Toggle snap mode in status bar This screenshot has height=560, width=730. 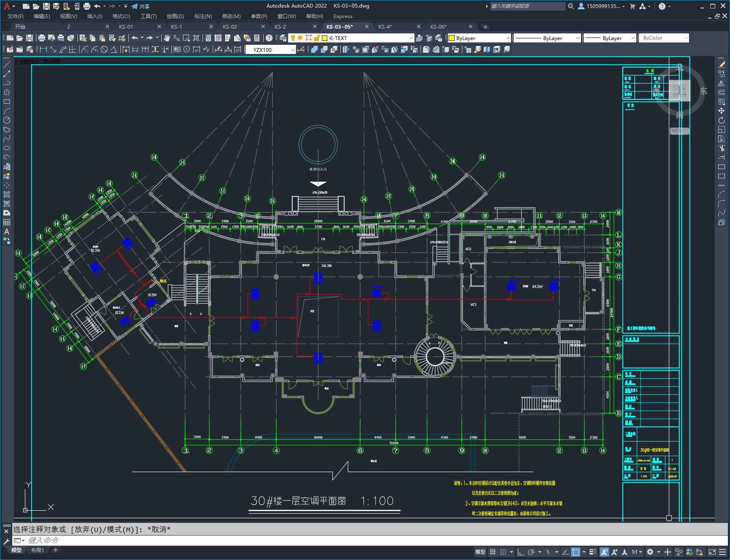click(x=503, y=552)
